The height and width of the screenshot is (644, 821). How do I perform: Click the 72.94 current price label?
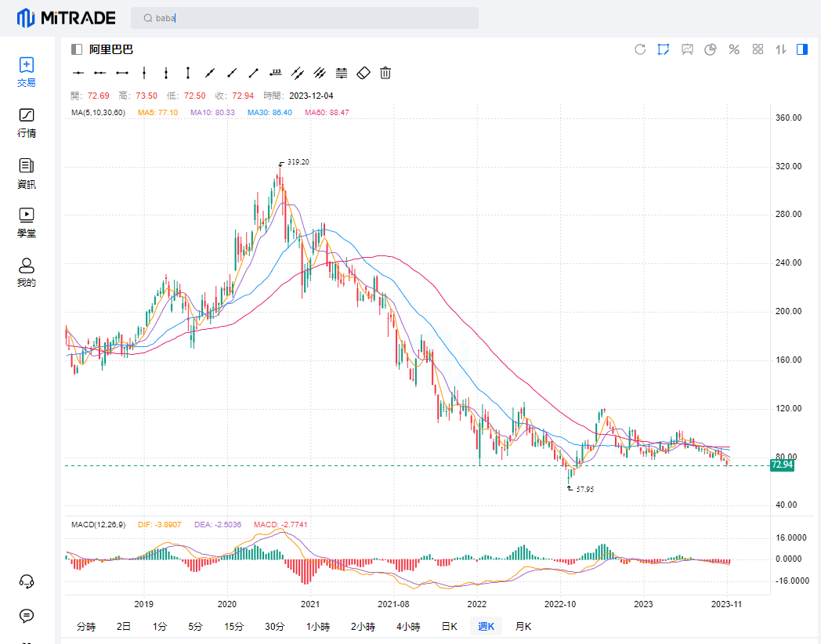click(782, 465)
